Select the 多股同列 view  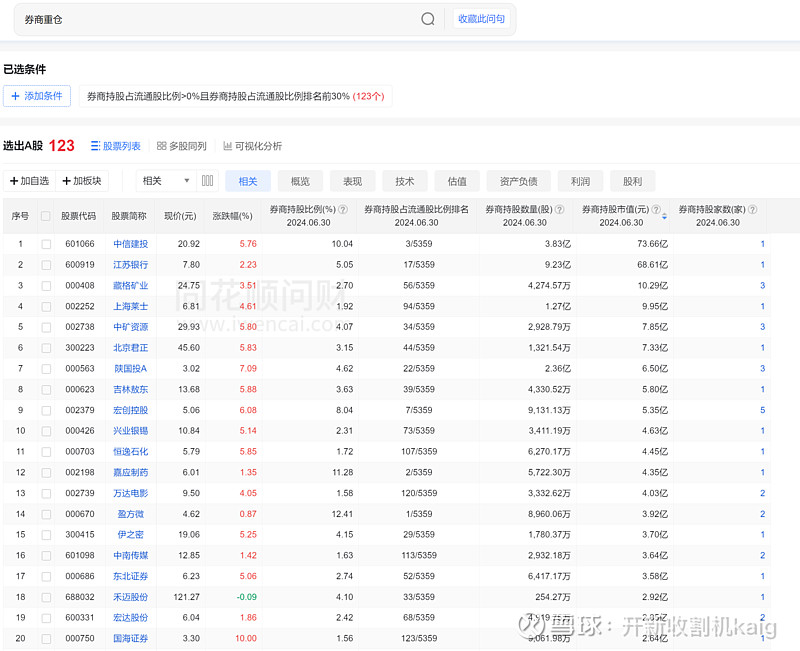[182, 146]
